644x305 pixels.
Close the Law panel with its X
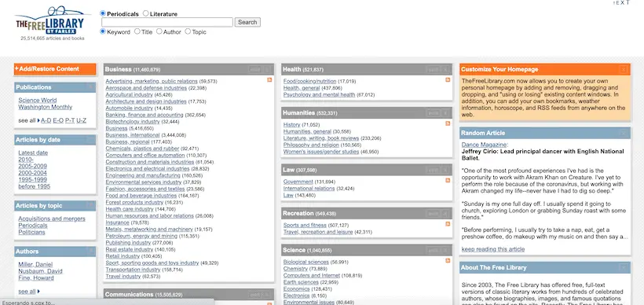(445, 170)
